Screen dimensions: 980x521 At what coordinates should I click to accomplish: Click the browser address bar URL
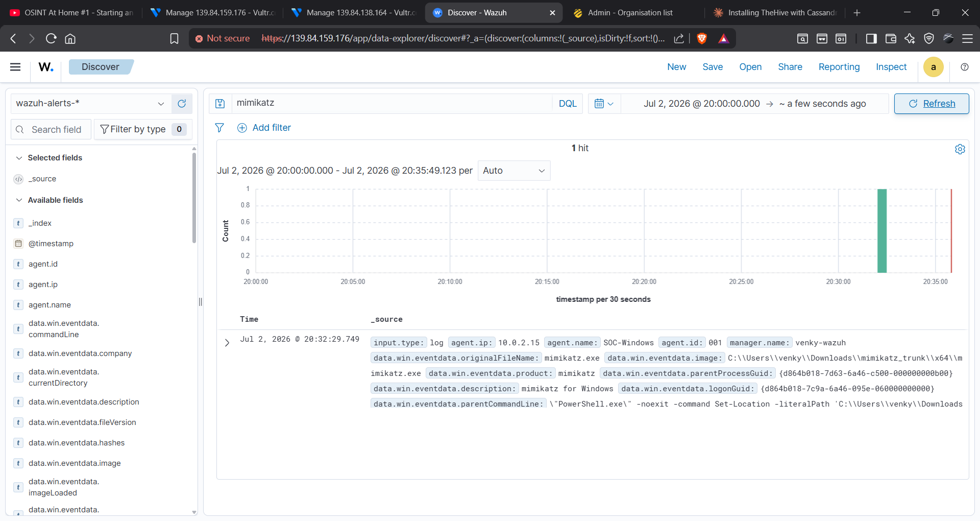coord(463,38)
